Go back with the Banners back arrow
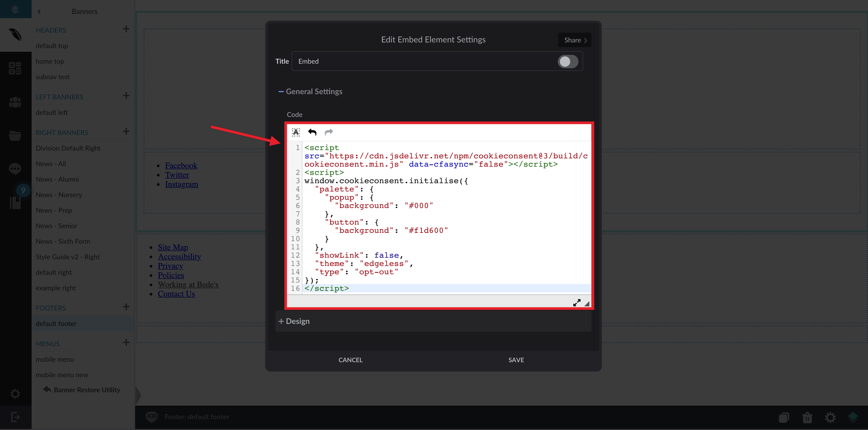The width and height of the screenshot is (868, 430). 39,11
